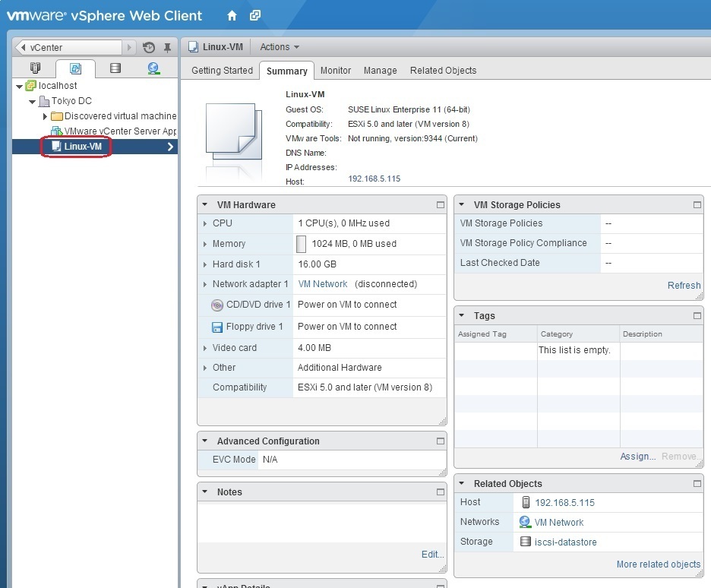Collapse the Notes panel
The image size is (711, 588).
[205, 492]
